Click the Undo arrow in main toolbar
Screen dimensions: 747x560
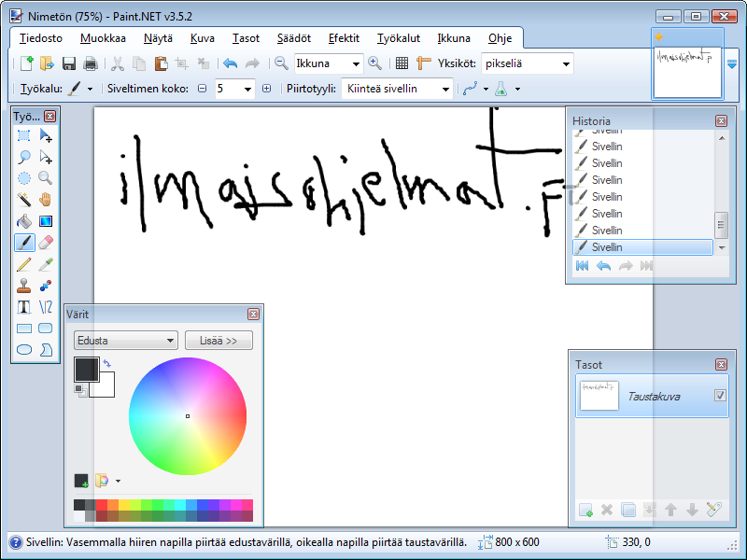click(230, 63)
